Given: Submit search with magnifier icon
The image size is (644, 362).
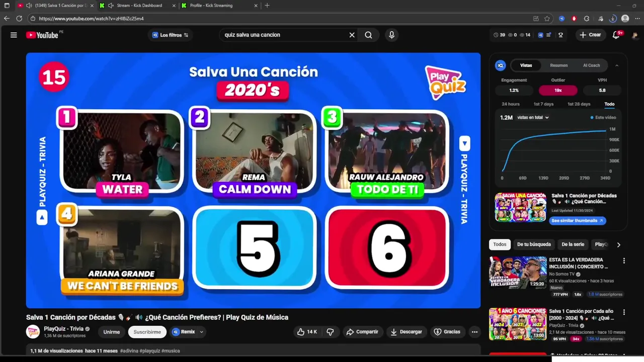Looking at the screenshot, I should (368, 35).
